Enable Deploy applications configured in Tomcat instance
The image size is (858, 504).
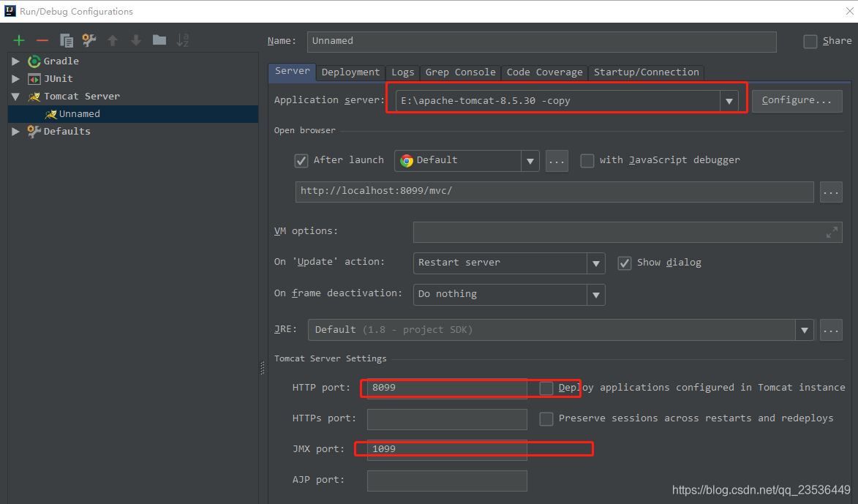tap(546, 388)
